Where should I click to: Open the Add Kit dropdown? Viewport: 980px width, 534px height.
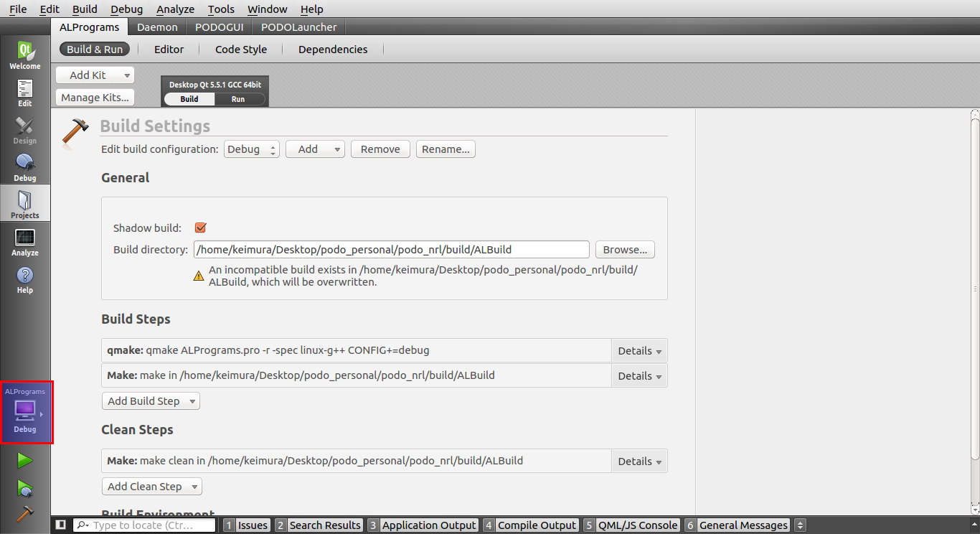coord(95,75)
